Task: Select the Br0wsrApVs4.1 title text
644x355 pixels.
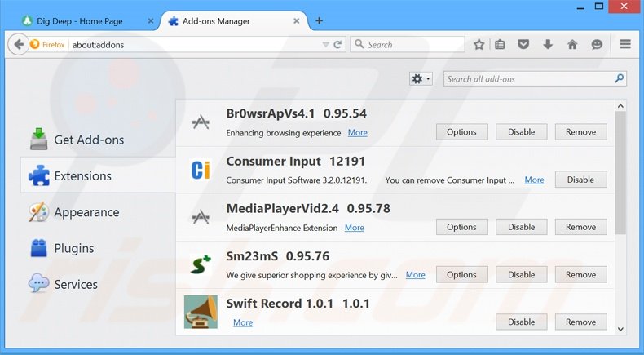Action: [271, 113]
